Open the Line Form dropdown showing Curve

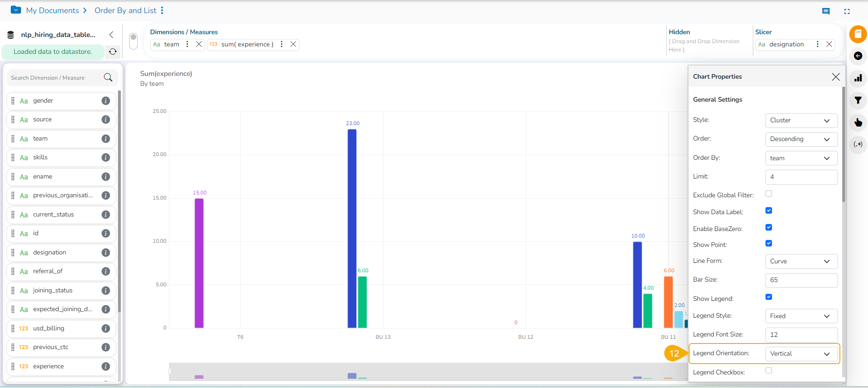(802, 261)
